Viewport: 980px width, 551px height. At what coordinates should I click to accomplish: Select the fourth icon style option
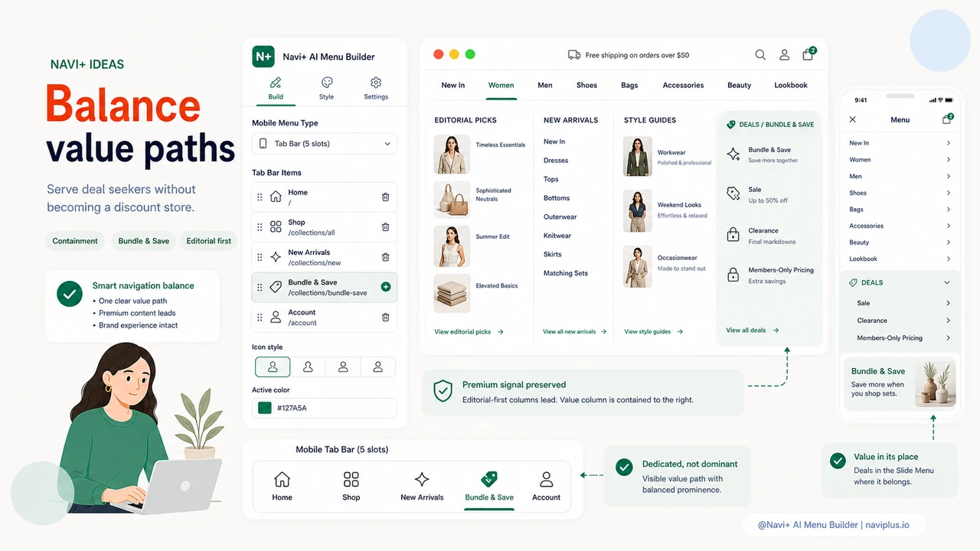click(378, 367)
